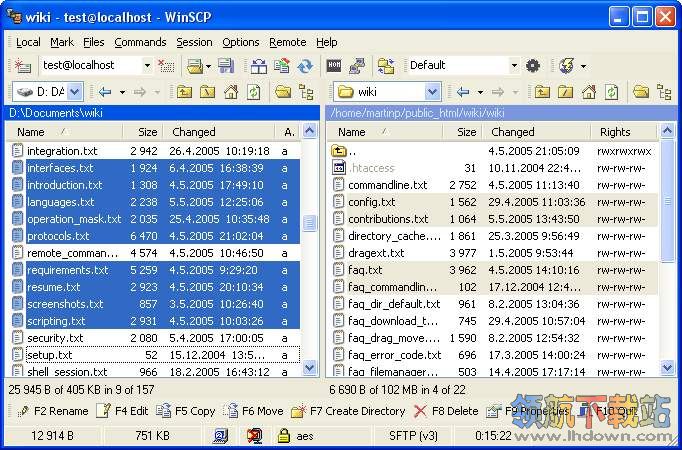The width and height of the screenshot is (682, 450).
Task: Open the local drive D: dropdown
Action: (x=75, y=92)
